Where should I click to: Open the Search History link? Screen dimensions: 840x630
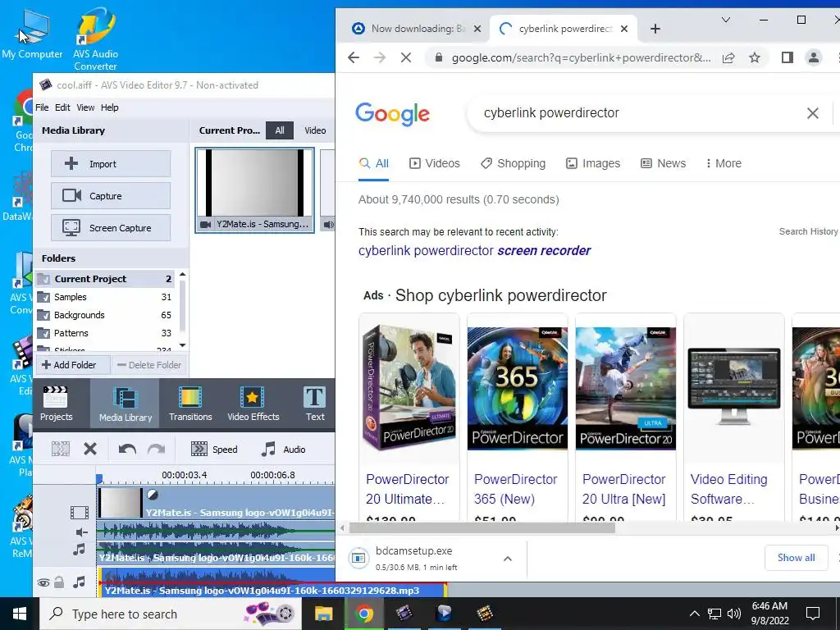pos(808,231)
